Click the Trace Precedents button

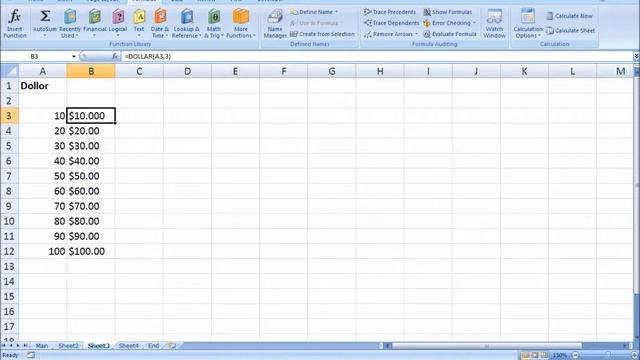click(390, 12)
